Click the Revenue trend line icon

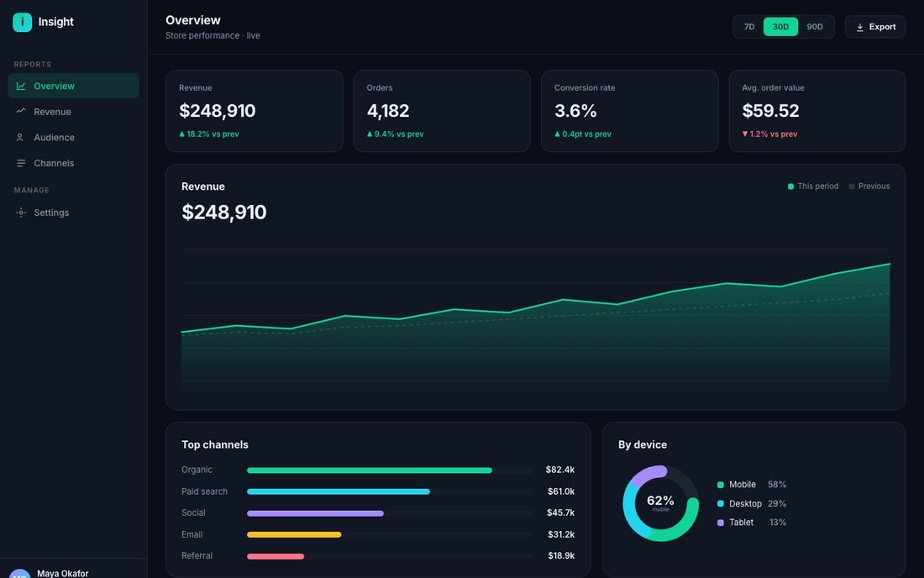tap(21, 112)
